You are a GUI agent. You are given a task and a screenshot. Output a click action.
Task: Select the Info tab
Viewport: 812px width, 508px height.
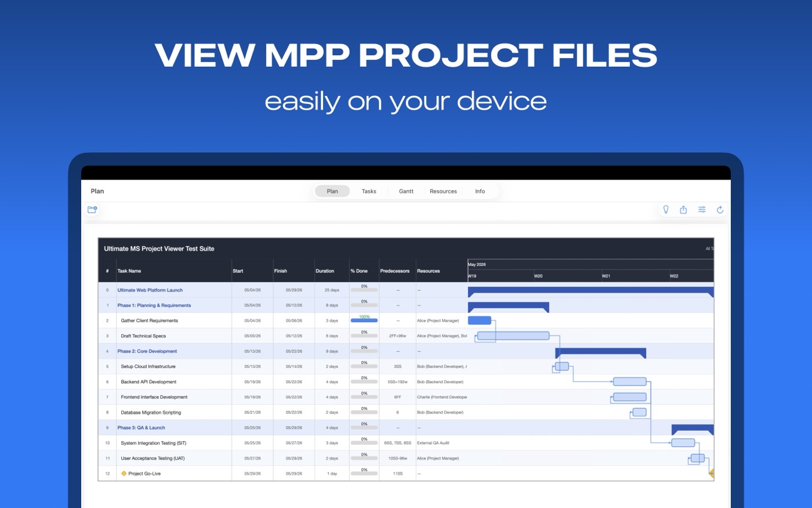[480, 191]
